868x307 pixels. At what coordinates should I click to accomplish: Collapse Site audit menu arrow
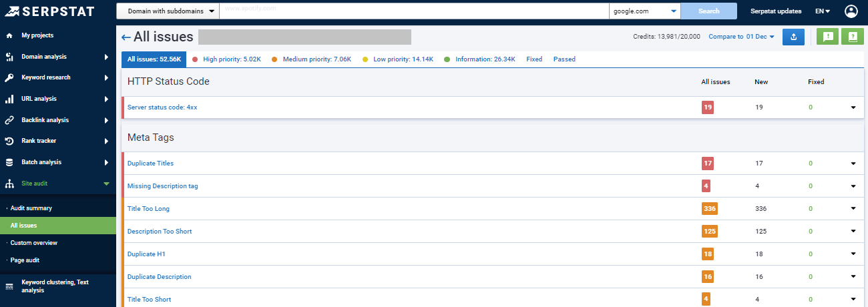pos(106,184)
